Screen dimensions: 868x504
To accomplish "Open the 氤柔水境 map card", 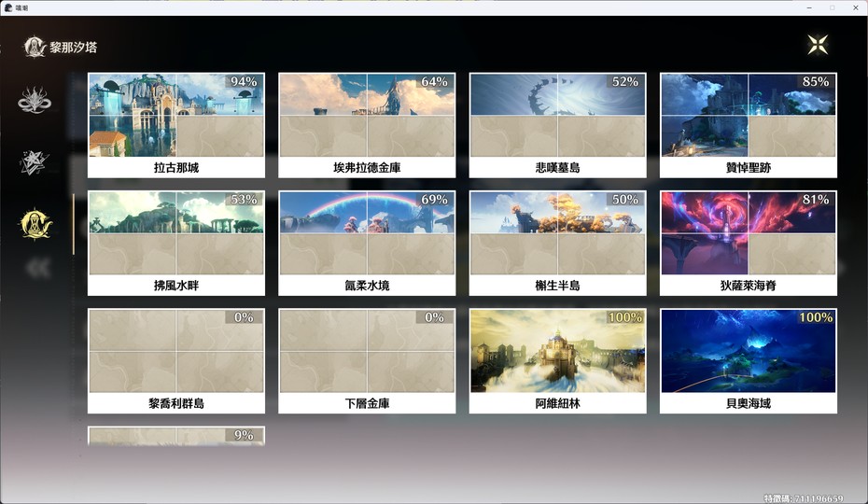I will coord(367,244).
